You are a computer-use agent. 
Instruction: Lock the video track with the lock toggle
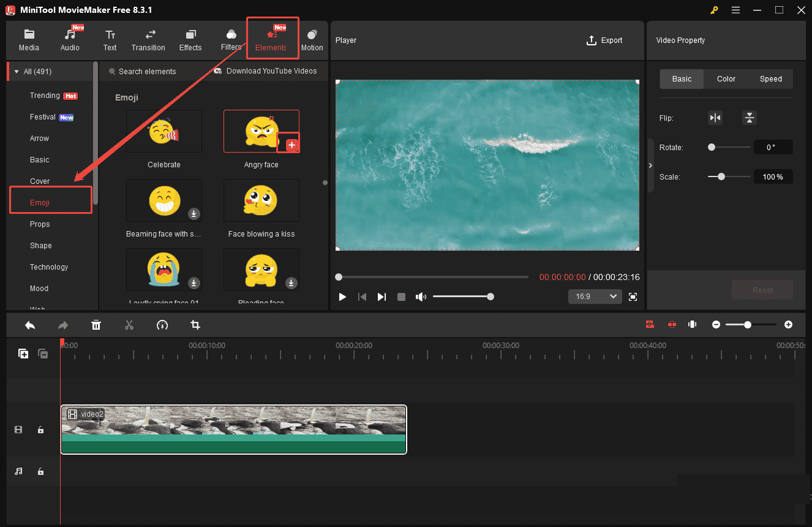pyautogui.click(x=40, y=430)
